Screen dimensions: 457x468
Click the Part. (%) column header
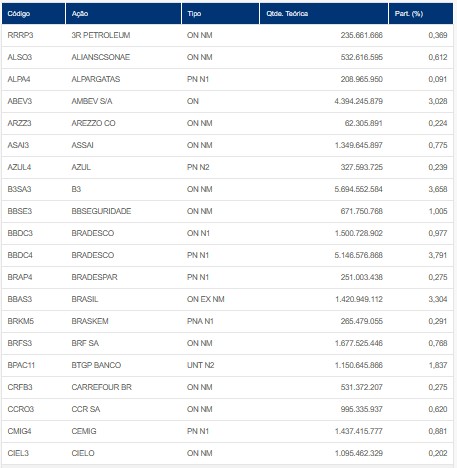pyautogui.click(x=421, y=14)
